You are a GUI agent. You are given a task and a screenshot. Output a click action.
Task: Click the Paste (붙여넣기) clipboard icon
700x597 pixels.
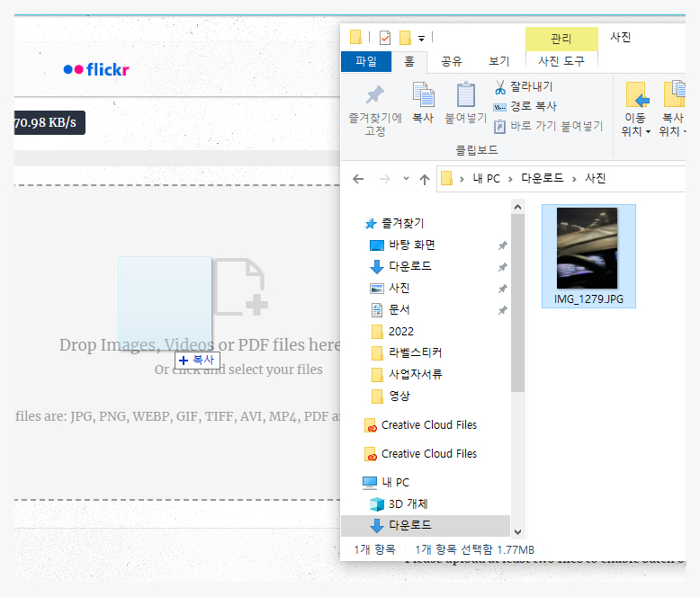click(465, 102)
